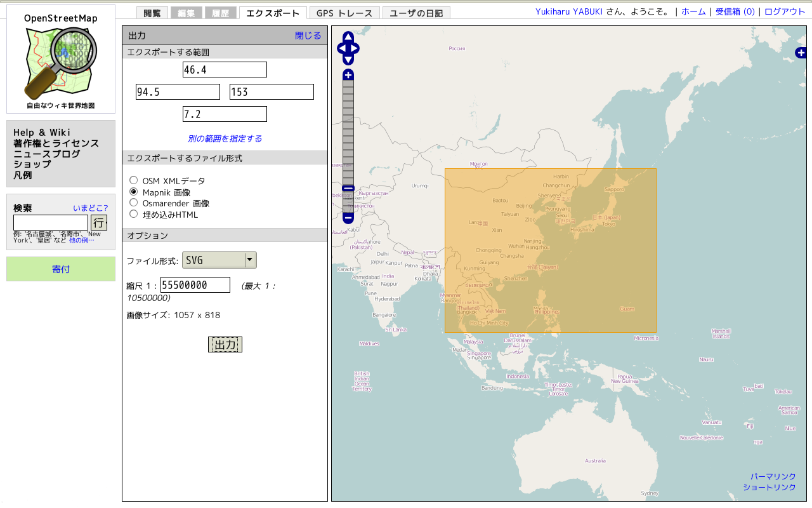Click the east longitude field 153
The image size is (812, 508).
point(272,91)
